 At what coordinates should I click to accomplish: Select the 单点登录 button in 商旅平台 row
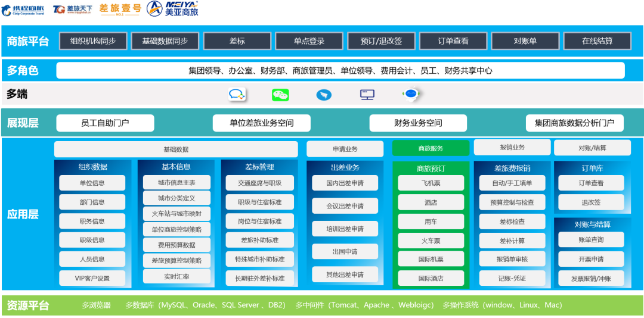309,41
